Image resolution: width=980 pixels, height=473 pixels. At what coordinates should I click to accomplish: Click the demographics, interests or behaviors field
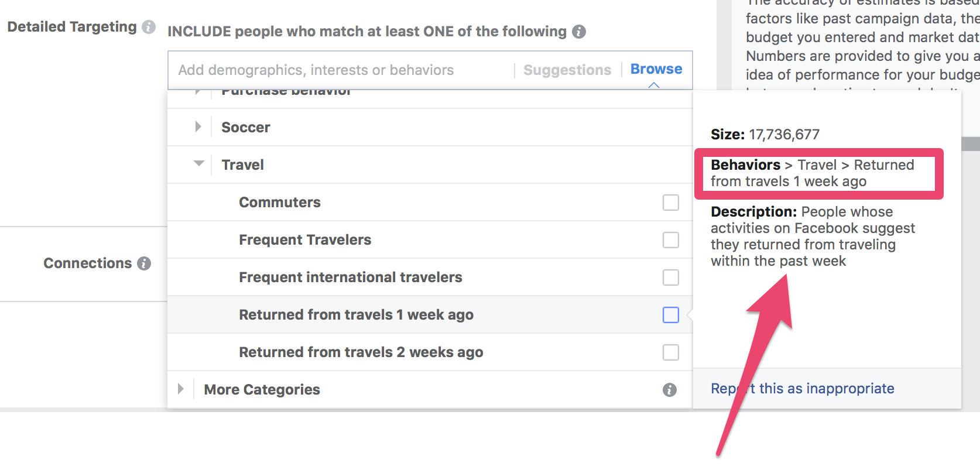coord(341,70)
